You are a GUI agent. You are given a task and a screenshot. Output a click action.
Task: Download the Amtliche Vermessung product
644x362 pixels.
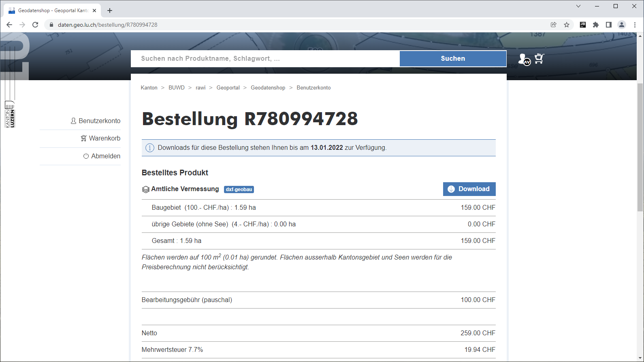469,189
